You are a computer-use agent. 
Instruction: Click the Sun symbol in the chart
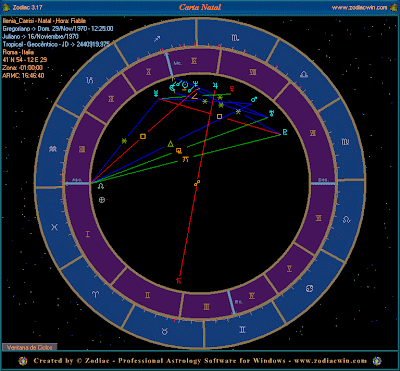(184, 86)
